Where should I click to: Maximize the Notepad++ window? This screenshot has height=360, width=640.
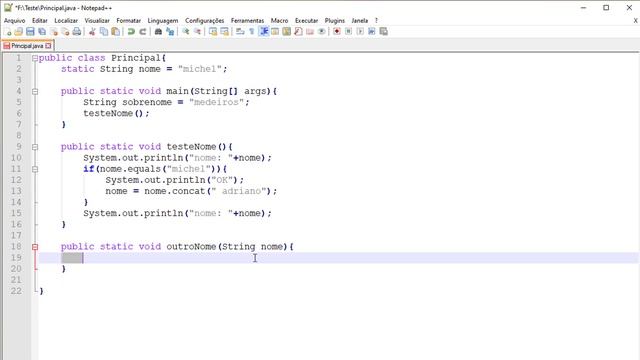[x=607, y=8]
